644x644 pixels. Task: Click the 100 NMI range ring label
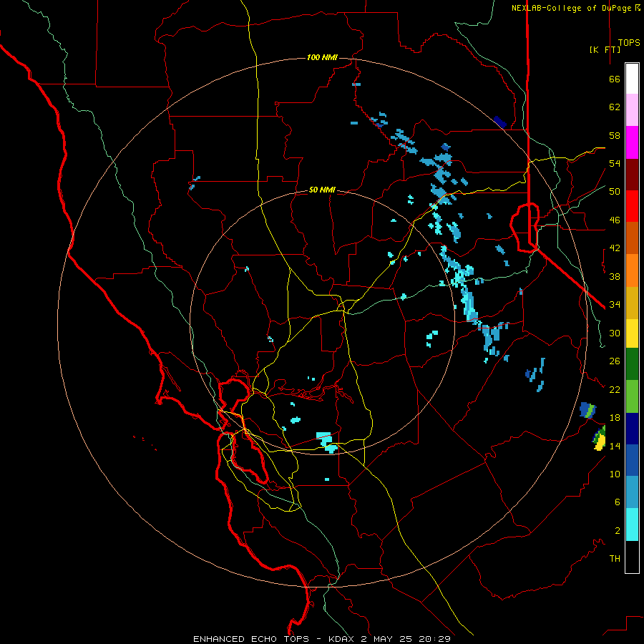point(322,57)
